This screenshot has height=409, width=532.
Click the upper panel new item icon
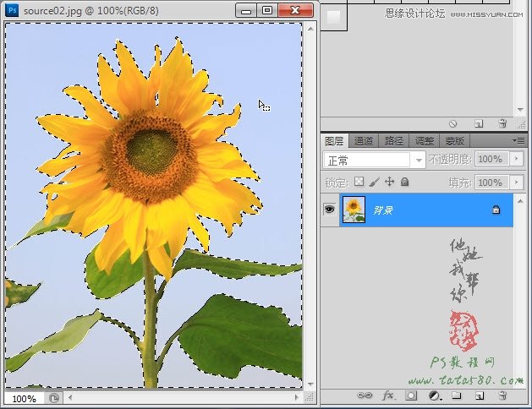(x=479, y=124)
